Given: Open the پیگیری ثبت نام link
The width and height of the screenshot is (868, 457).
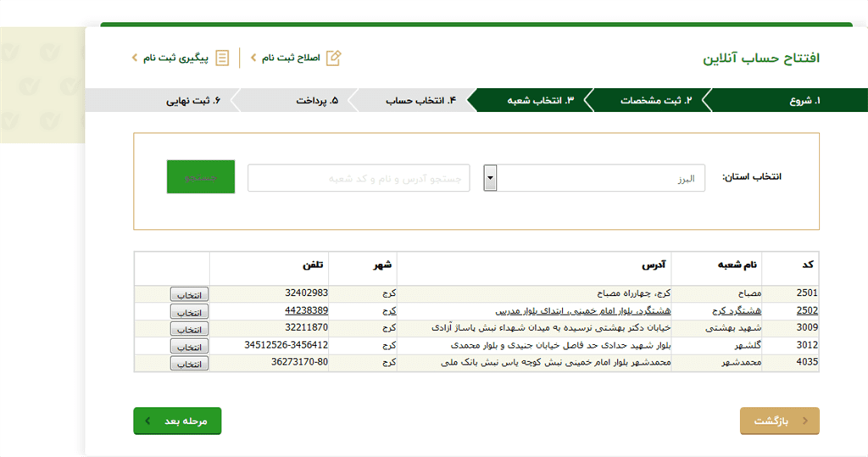Looking at the screenshot, I should [175, 58].
